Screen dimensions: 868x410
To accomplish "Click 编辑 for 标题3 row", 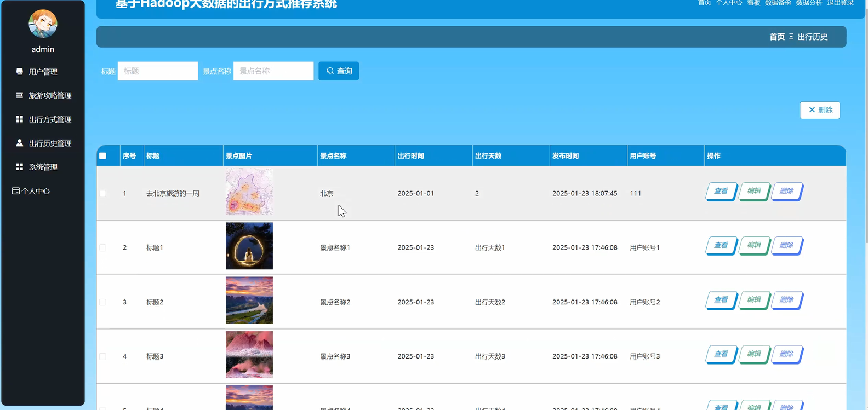I will (754, 354).
